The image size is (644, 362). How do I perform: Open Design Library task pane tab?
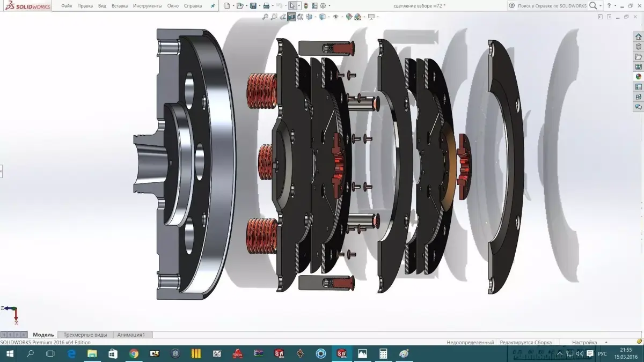[639, 47]
